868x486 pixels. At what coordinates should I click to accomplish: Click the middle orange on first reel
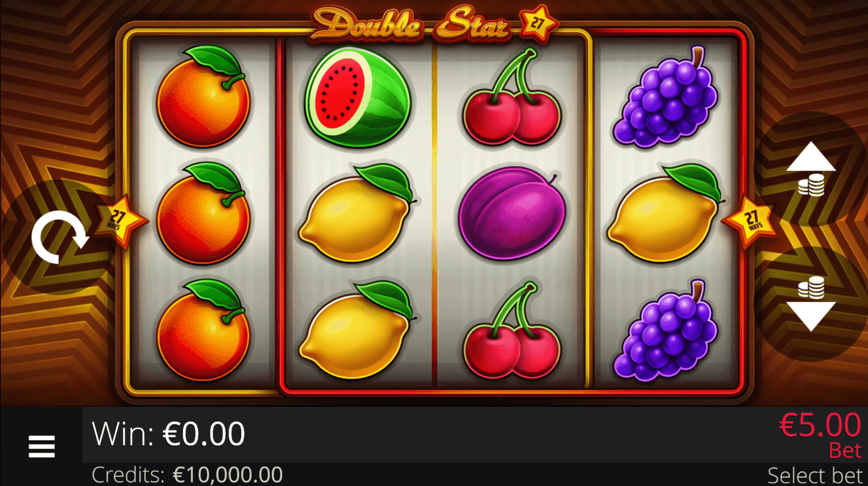pyautogui.click(x=203, y=213)
